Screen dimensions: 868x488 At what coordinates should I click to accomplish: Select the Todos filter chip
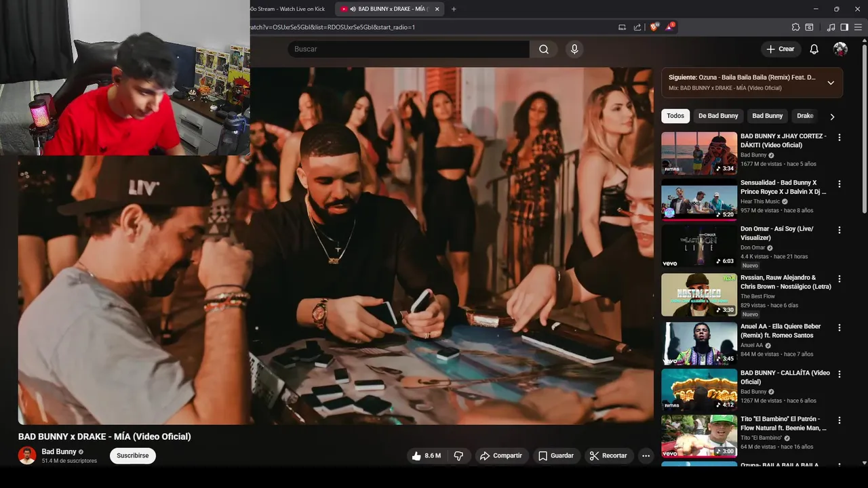click(x=675, y=116)
